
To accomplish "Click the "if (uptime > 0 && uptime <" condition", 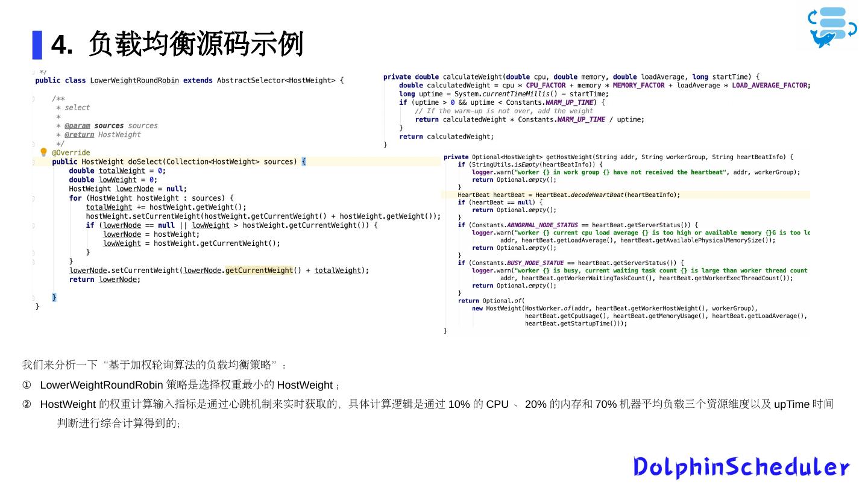I will (x=502, y=102).
